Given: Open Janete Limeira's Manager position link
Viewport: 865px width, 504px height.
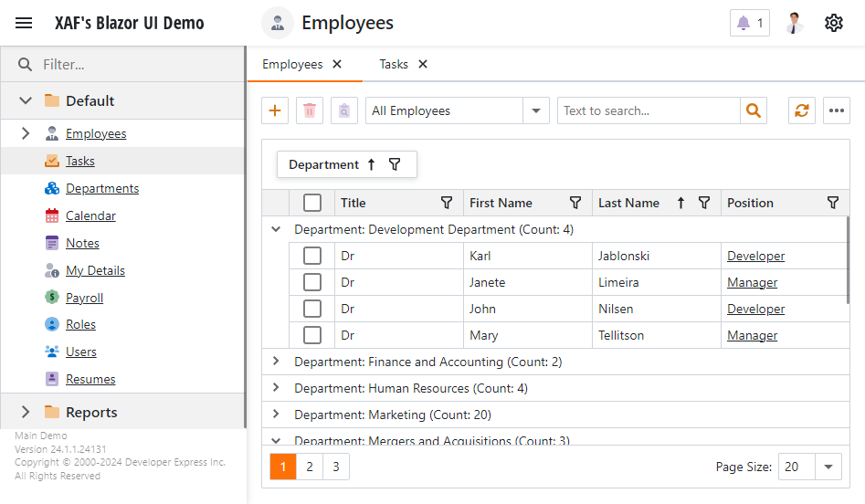Looking at the screenshot, I should click(x=752, y=282).
